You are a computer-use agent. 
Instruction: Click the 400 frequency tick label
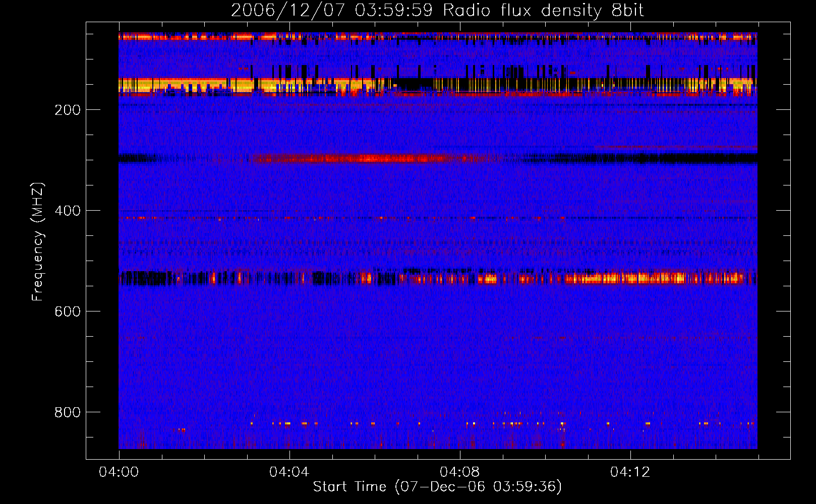(x=68, y=211)
